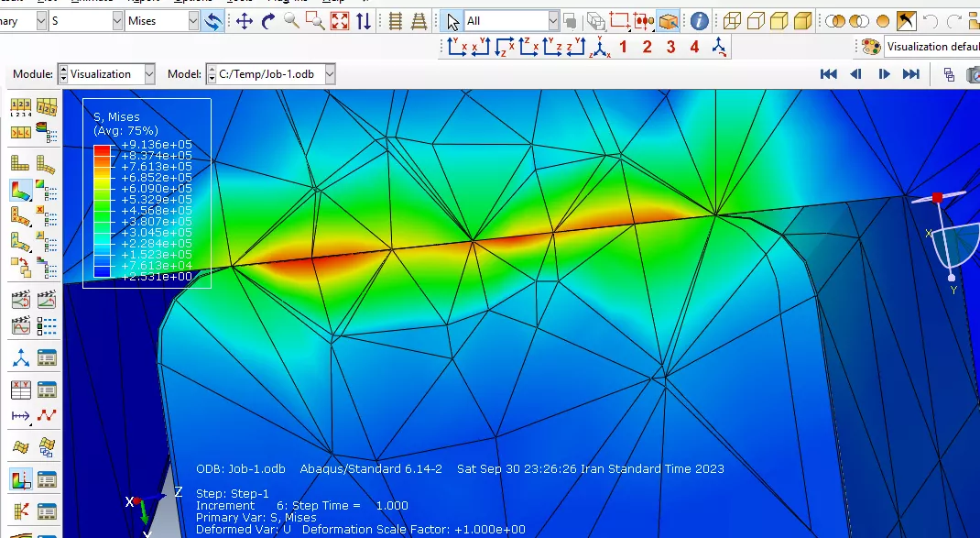
Task: Switch to shaded render style
Action: [x=803, y=21]
